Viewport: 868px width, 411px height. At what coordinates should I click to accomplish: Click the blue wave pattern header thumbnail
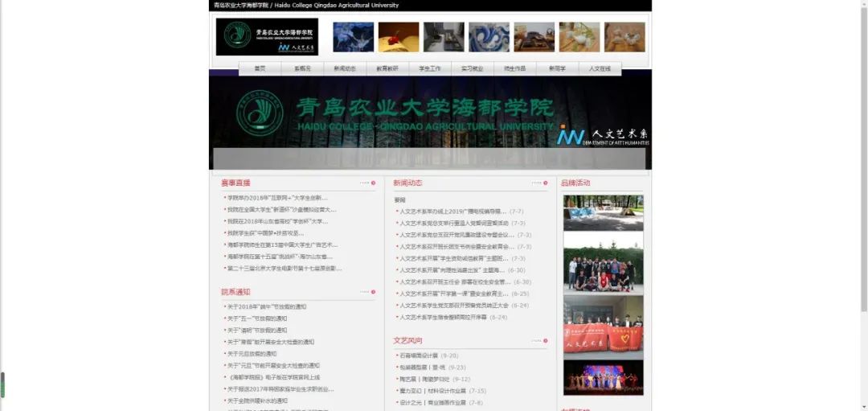(x=489, y=37)
